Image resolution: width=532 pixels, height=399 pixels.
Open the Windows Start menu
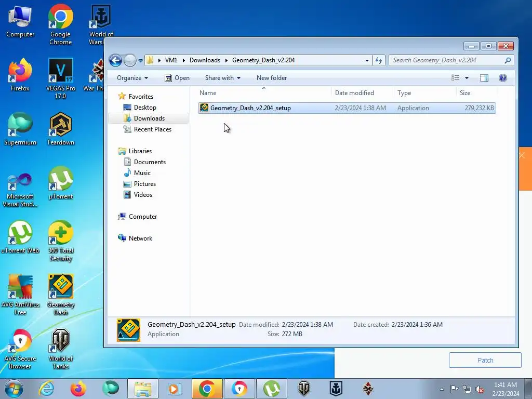[x=14, y=389]
